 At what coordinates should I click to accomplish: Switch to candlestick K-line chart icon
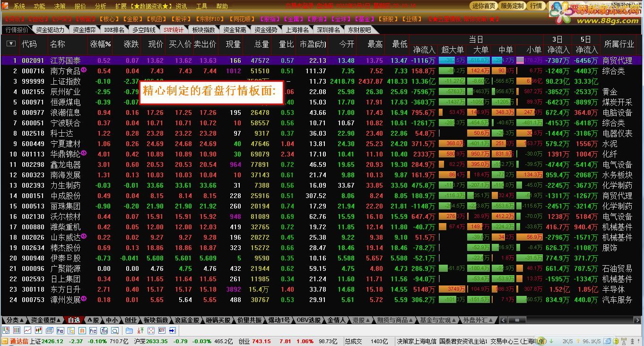38,330
